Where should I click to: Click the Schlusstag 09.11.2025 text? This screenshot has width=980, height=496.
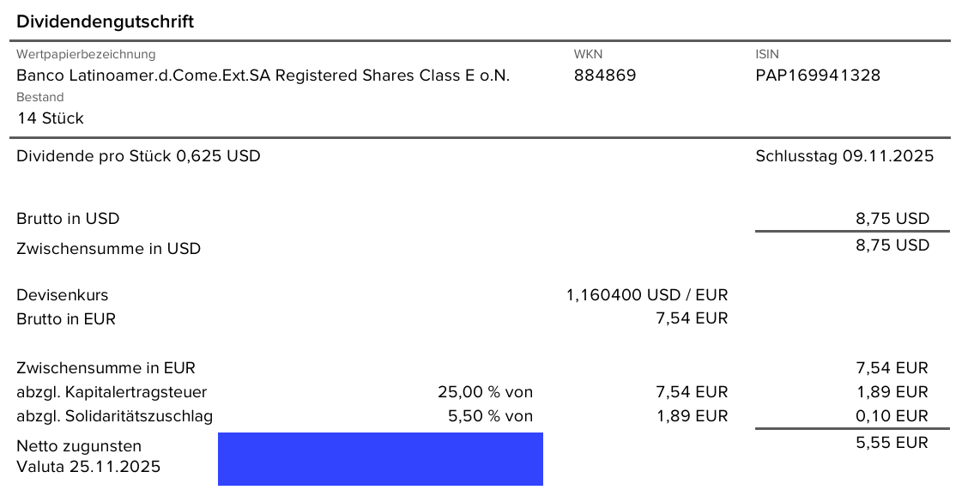point(844,156)
